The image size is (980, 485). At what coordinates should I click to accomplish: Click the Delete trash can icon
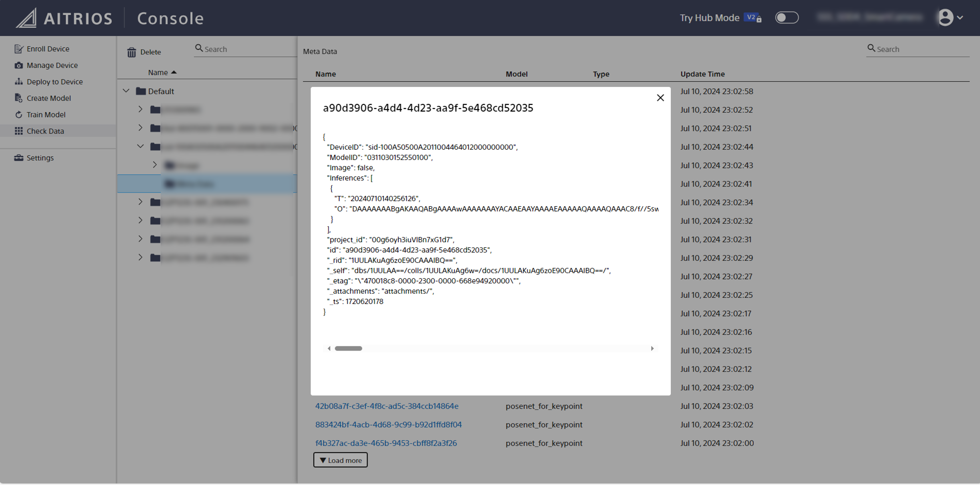[x=132, y=52]
